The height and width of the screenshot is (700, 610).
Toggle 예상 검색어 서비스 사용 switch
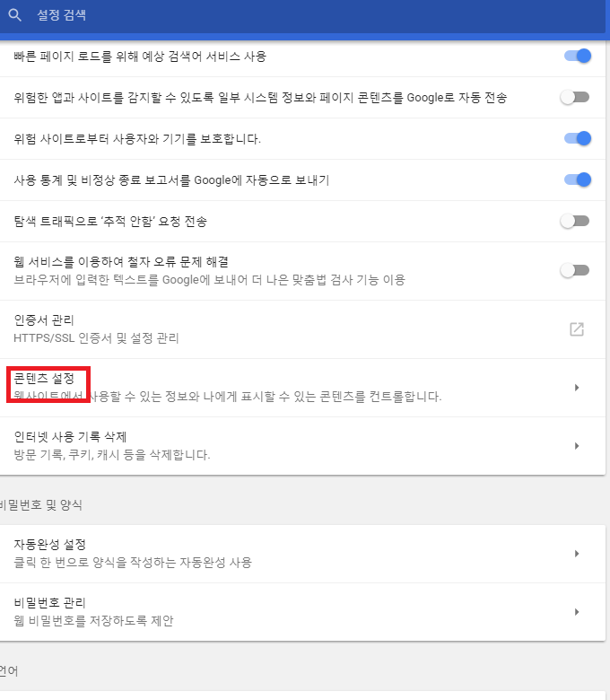[x=578, y=56]
